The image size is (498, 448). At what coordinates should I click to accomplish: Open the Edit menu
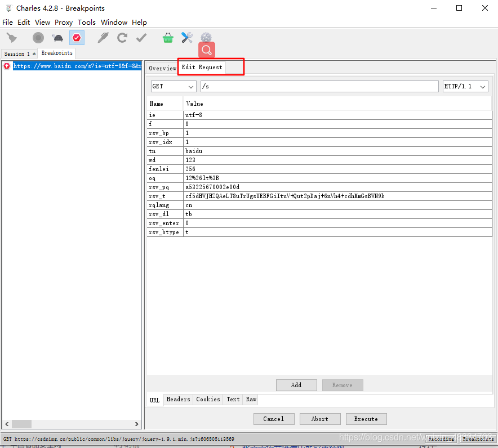point(24,23)
